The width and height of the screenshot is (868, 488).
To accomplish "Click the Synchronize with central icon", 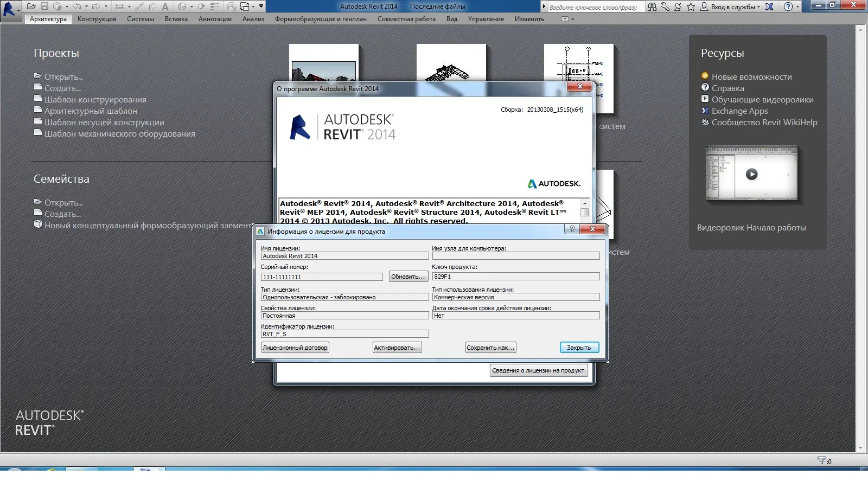I will coord(57,7).
